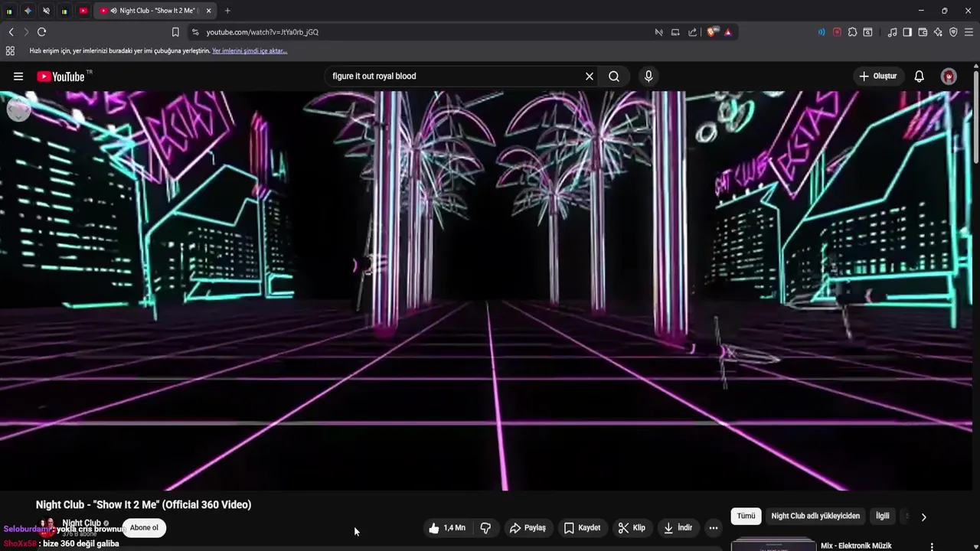The height and width of the screenshot is (551, 980).
Task: Open more actions three-dot menu
Action: click(714, 528)
